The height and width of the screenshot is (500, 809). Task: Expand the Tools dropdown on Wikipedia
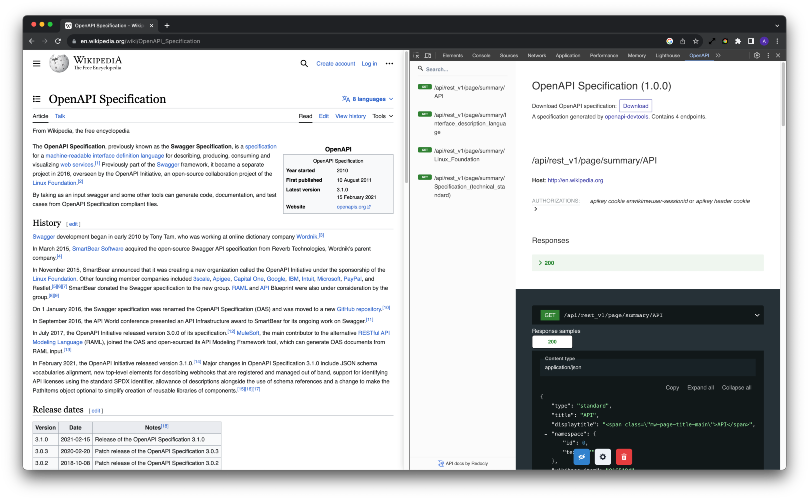pyautogui.click(x=383, y=116)
